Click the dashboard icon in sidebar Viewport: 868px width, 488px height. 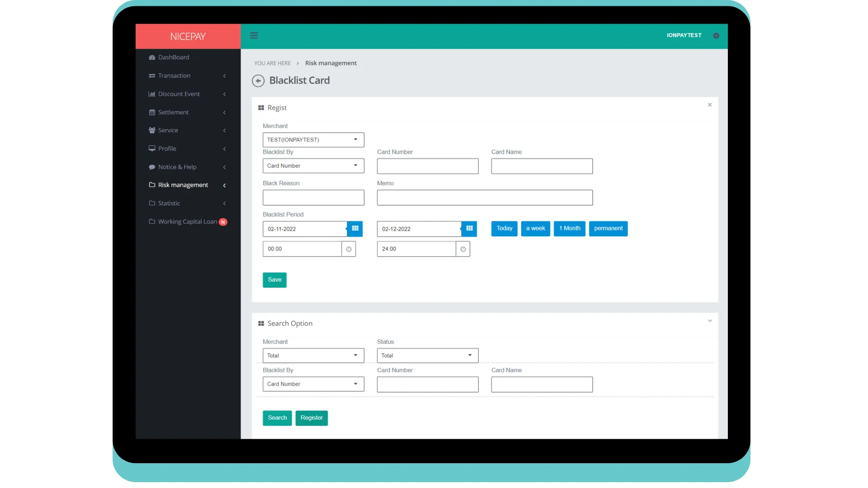[152, 56]
